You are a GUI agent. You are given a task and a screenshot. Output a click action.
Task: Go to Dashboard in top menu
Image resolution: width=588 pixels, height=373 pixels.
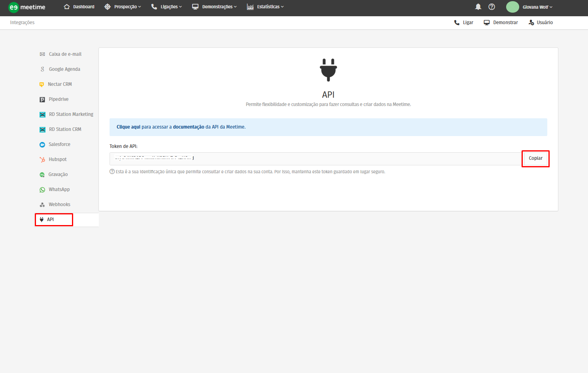tap(79, 7)
